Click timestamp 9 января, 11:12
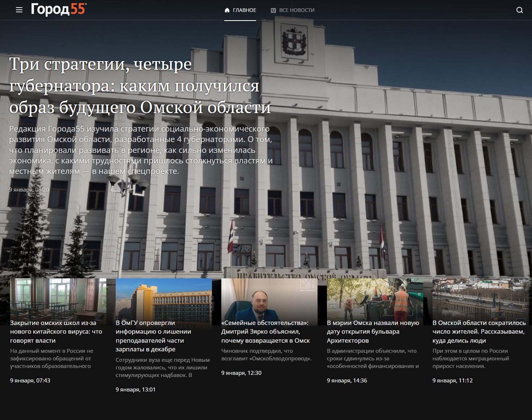This screenshot has width=532, height=420. (452, 381)
